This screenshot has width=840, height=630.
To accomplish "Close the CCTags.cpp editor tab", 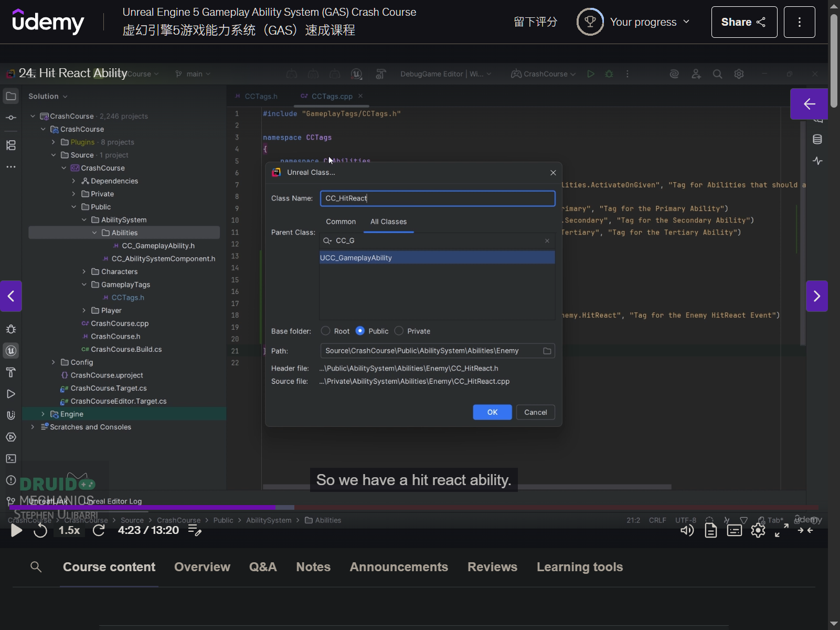I will point(360,96).
